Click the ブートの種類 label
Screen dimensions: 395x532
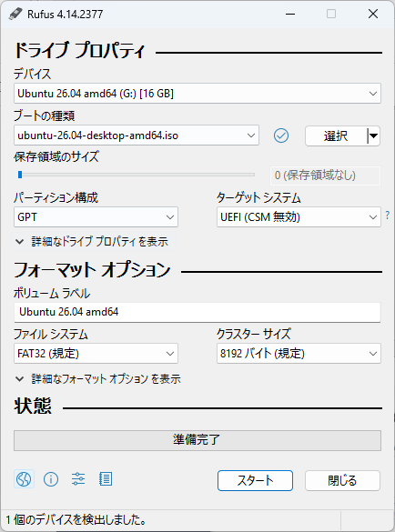coord(45,116)
